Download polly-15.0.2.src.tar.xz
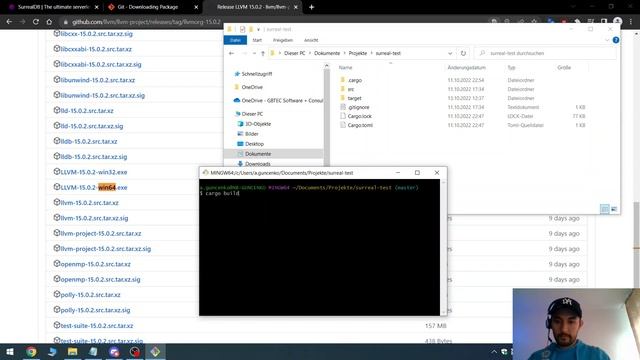The image size is (640, 360). tap(90, 295)
